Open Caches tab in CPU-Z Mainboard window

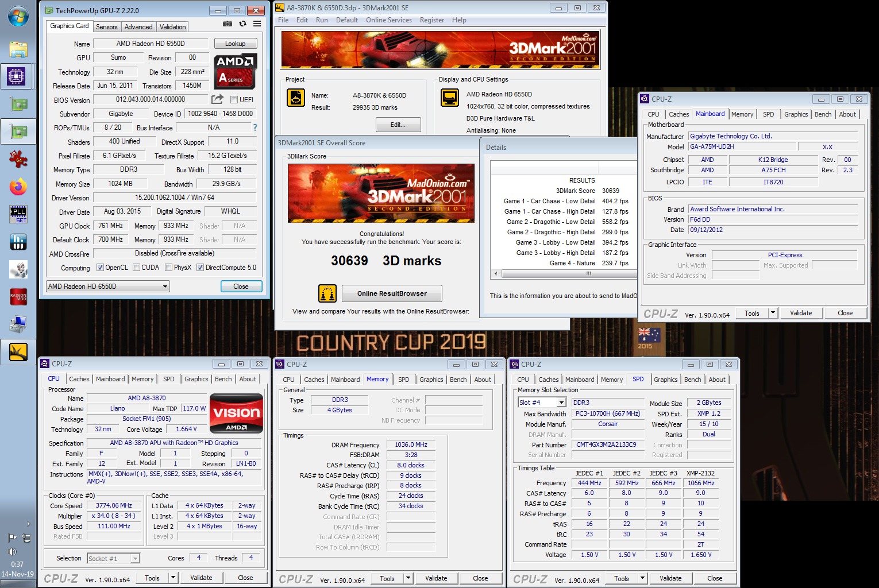click(x=678, y=114)
